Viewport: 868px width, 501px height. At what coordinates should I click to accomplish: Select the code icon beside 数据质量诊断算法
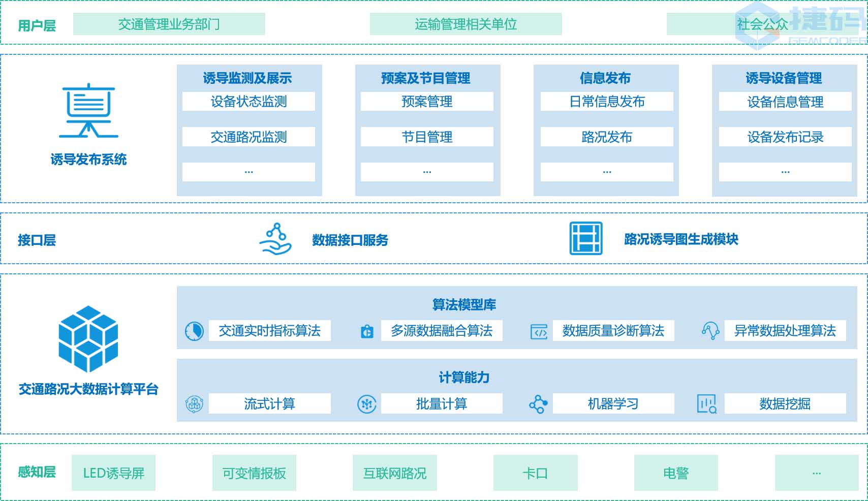(540, 331)
